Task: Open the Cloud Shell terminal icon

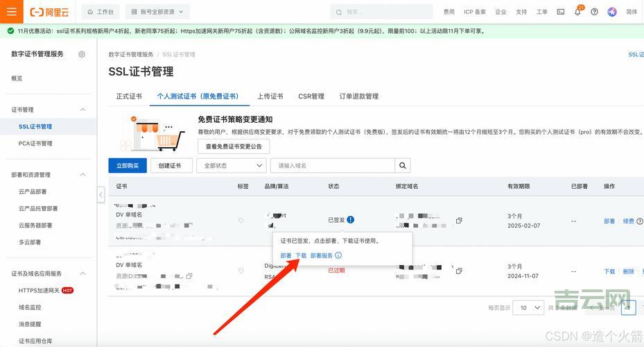Action: pyautogui.click(x=561, y=12)
